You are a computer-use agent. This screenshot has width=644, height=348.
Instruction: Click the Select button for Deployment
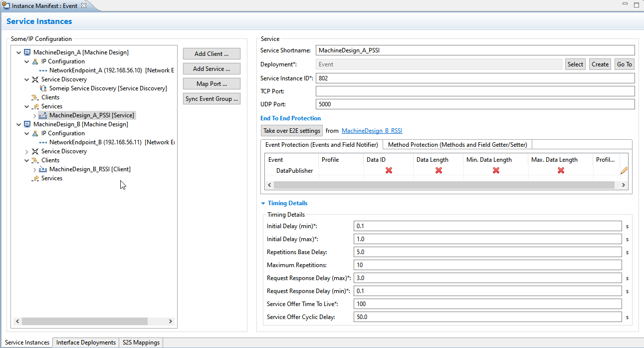[x=575, y=64]
